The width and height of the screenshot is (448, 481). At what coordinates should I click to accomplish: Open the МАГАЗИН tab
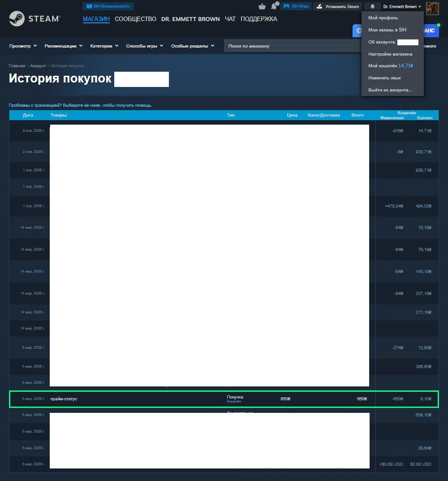pos(96,19)
